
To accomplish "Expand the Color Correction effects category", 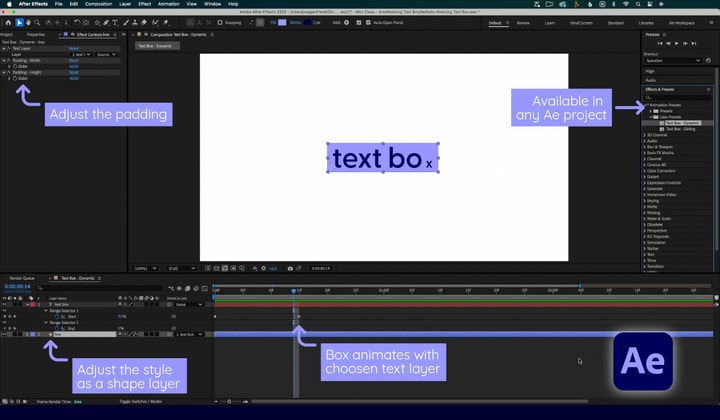I will click(645, 171).
